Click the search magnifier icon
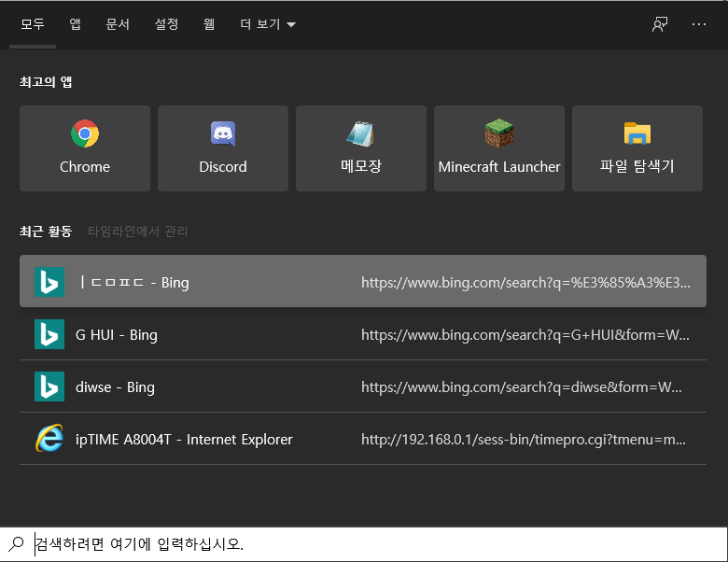 coord(17,543)
